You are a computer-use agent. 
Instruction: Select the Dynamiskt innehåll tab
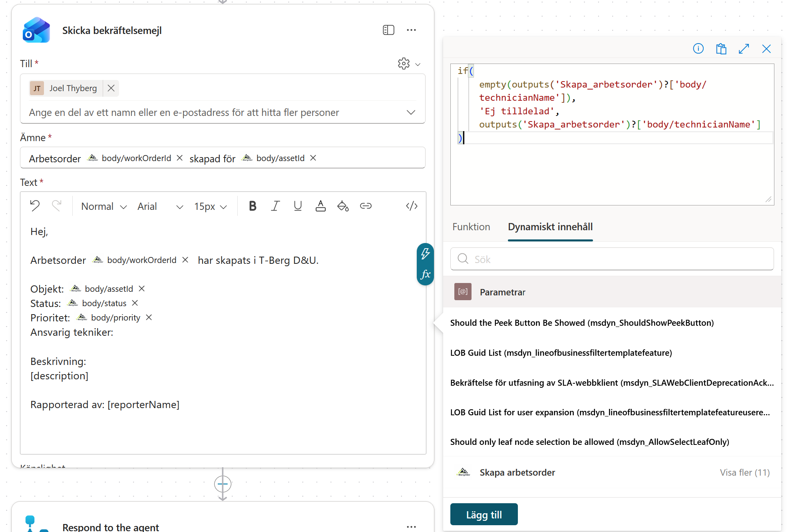pos(550,227)
